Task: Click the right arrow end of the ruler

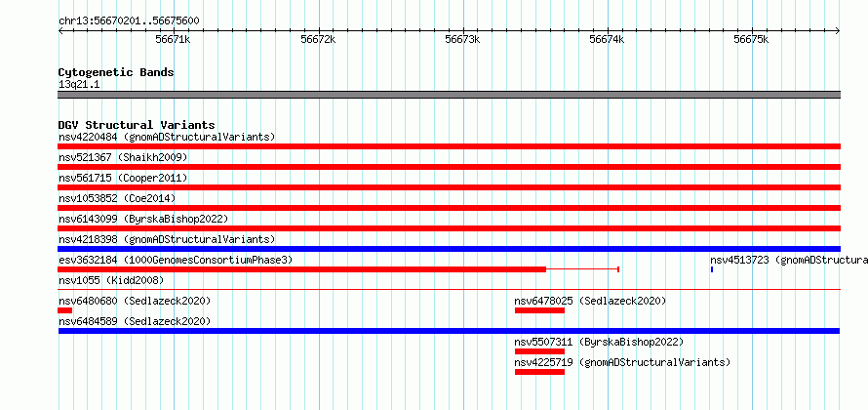Action: click(x=838, y=31)
